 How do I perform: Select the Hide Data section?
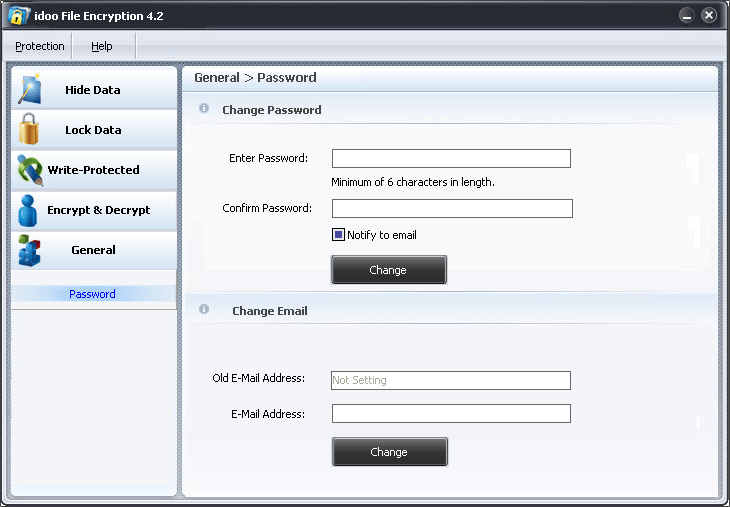coord(94,89)
